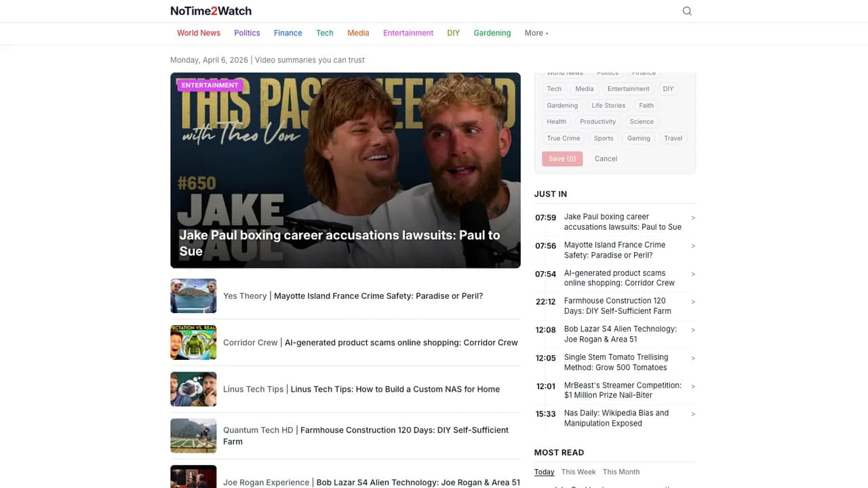This screenshot has width=868, height=488.
Task: Open Finance in the top navigation
Action: pos(288,33)
